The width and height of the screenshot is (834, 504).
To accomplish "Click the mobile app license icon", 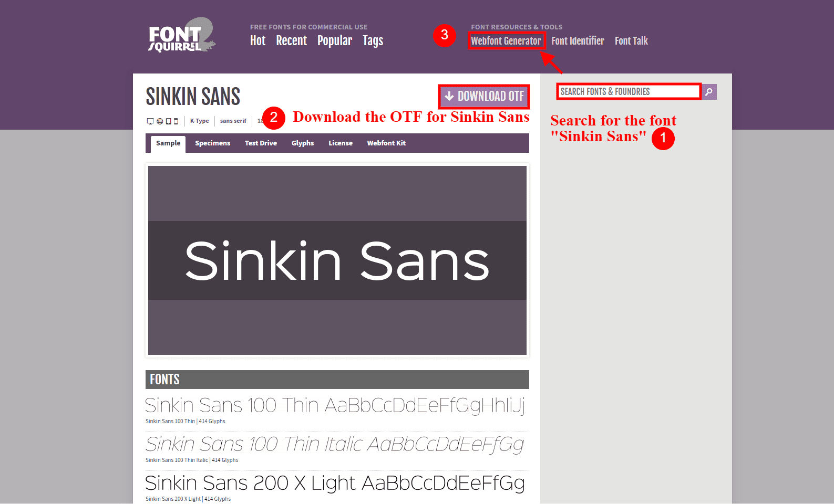I will [x=176, y=121].
